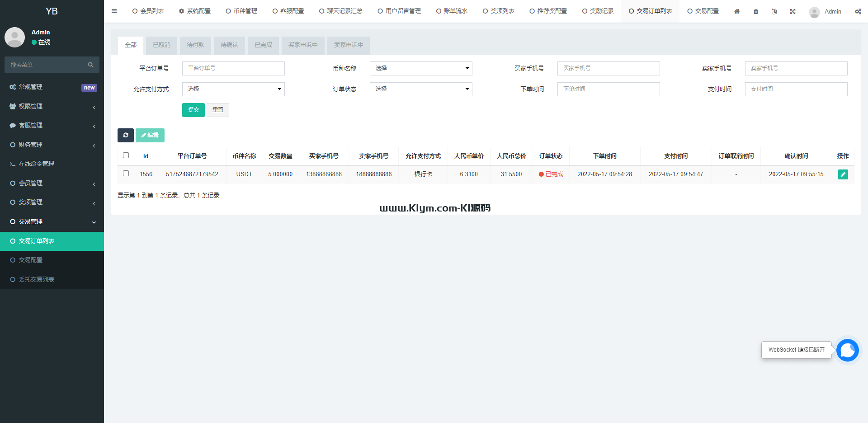Click the 已完成 status in order row
Screen dimensions: 868x423
(551, 174)
